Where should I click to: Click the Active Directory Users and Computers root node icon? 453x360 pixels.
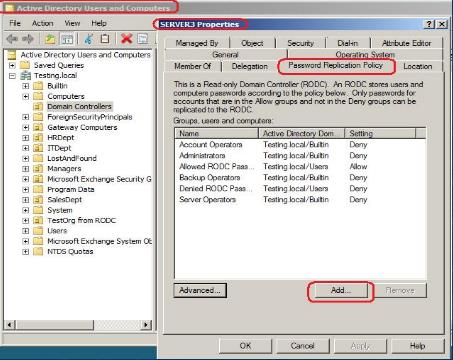(x=12, y=55)
